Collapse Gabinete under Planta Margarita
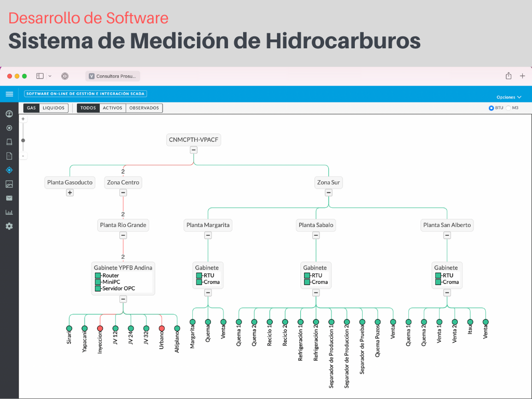The image size is (532, 399). tap(208, 292)
